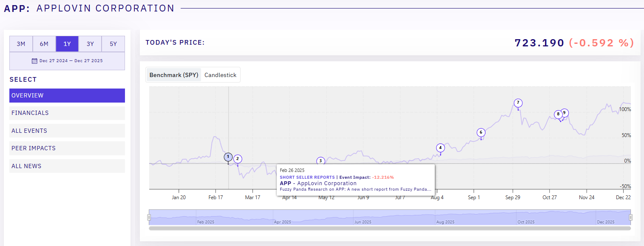
Task: Click Aug 2025 in range navigator
Action: [445, 222]
